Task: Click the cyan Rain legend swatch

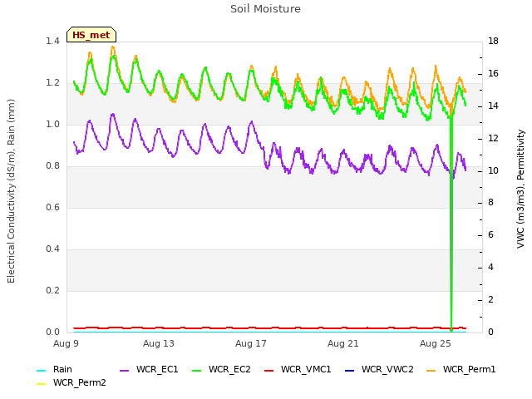Action: coord(41,371)
